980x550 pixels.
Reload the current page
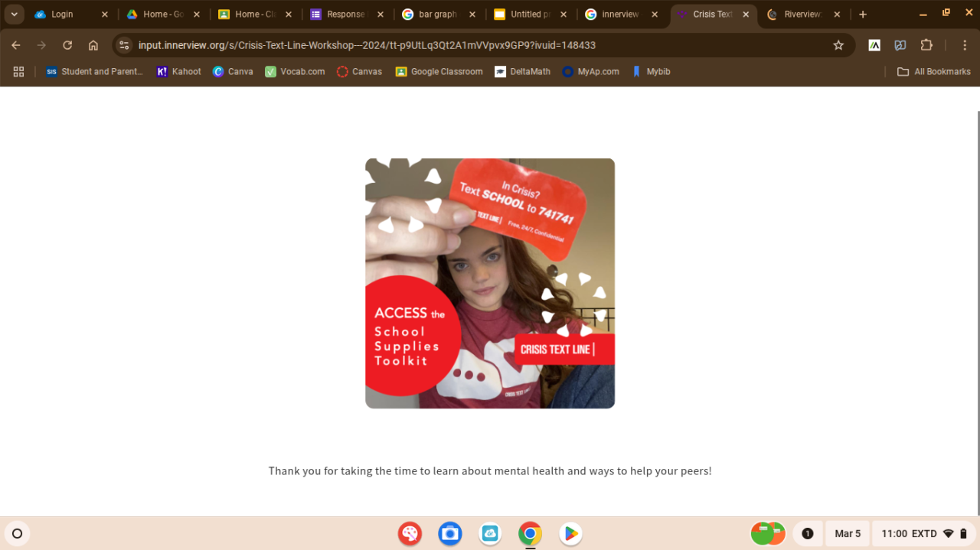tap(67, 45)
